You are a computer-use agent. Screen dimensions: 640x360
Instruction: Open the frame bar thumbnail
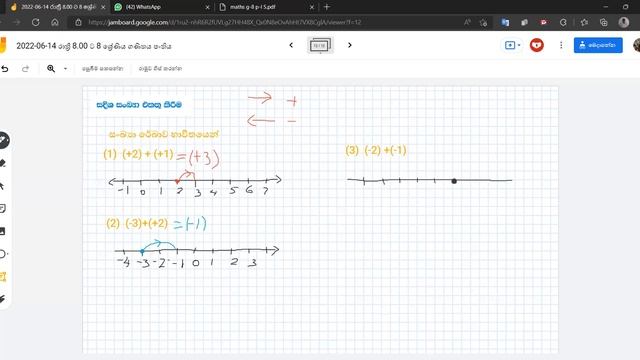coord(320,45)
